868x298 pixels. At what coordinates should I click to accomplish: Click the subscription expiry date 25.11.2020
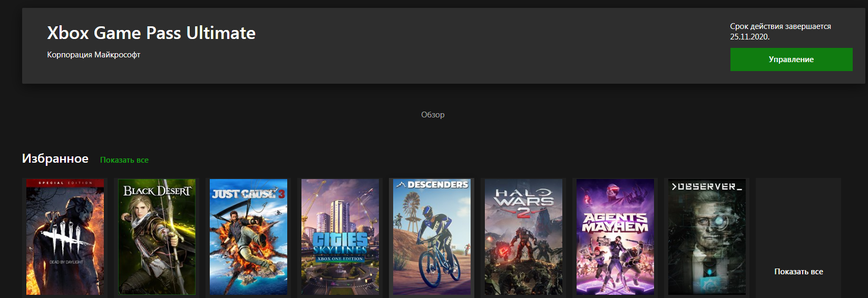pos(749,37)
